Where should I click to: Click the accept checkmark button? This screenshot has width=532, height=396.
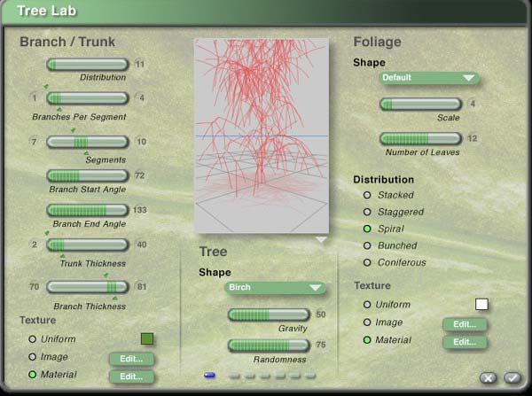click(x=512, y=377)
